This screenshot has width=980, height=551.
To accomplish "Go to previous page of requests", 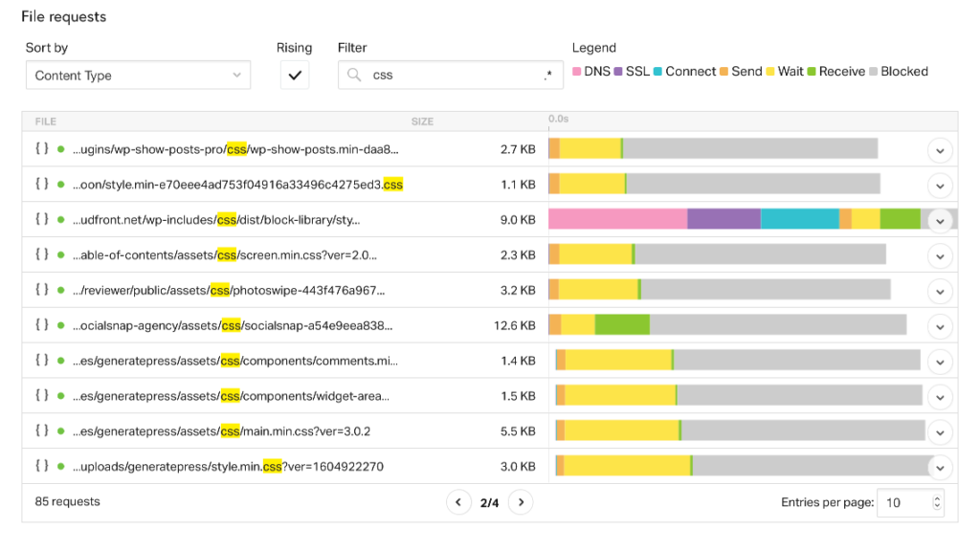I will tap(458, 502).
